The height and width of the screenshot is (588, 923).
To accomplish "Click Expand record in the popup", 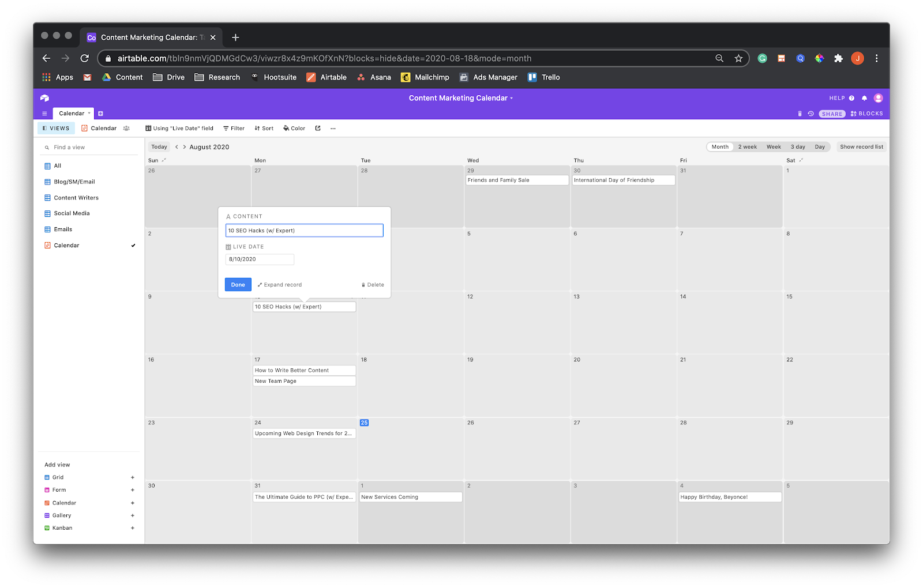I will pyautogui.click(x=280, y=285).
